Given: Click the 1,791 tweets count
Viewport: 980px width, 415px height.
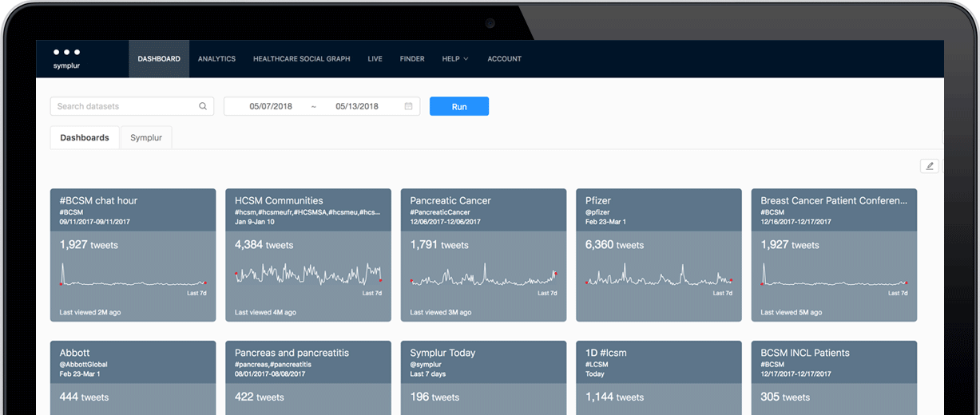Looking at the screenshot, I should [439, 245].
